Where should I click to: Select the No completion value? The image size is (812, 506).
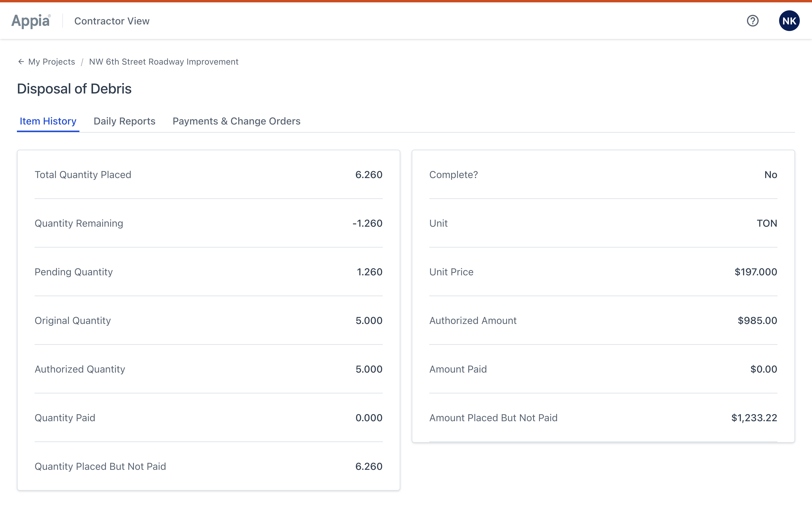coord(770,175)
